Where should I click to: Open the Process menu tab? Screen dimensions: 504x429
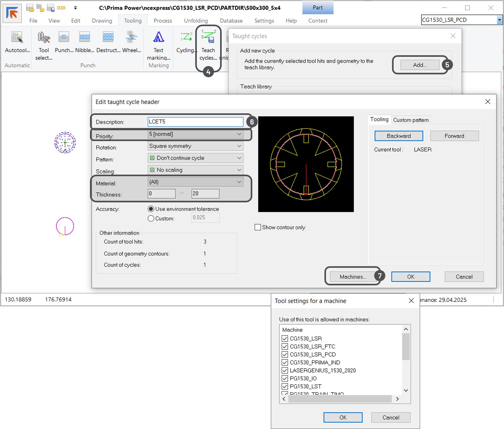163,21
